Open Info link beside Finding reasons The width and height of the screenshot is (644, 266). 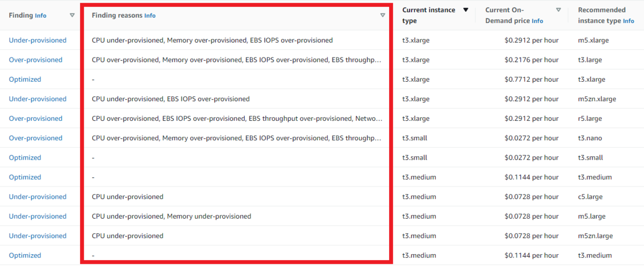point(150,16)
